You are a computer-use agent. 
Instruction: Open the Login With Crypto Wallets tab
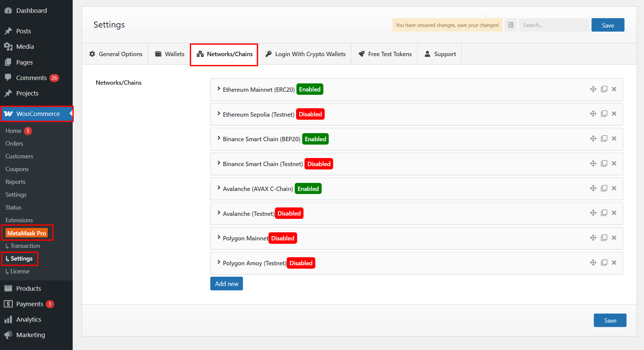point(305,54)
